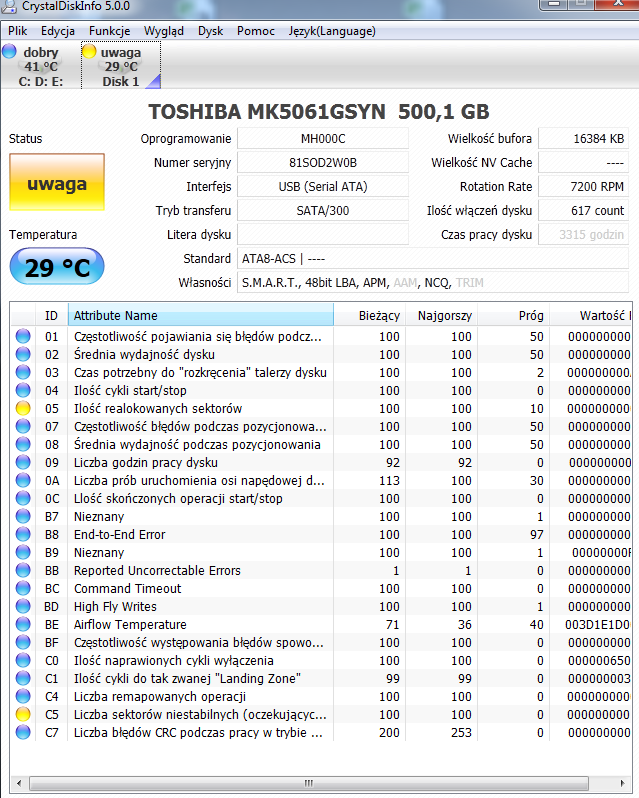Click the Własności features field
This screenshot has height=798, width=639.
click(433, 282)
